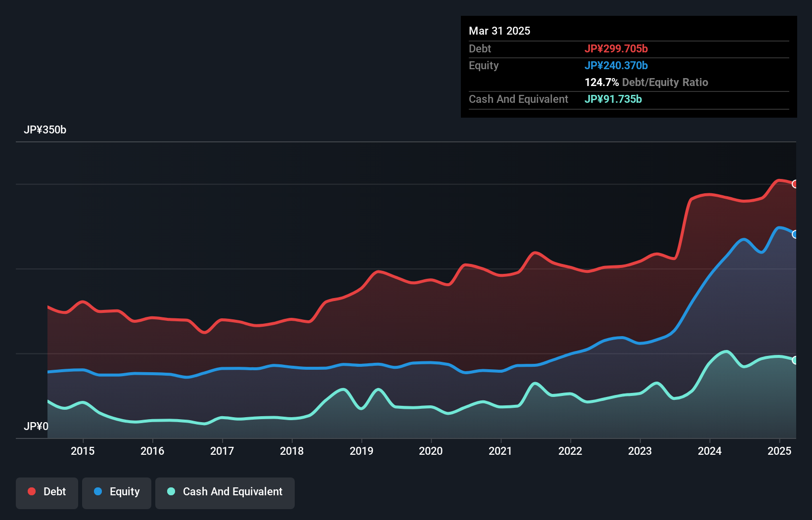Screen dimensions: 812x520
Task: Click the teal Cash endpoint marker
Action: (x=795, y=360)
